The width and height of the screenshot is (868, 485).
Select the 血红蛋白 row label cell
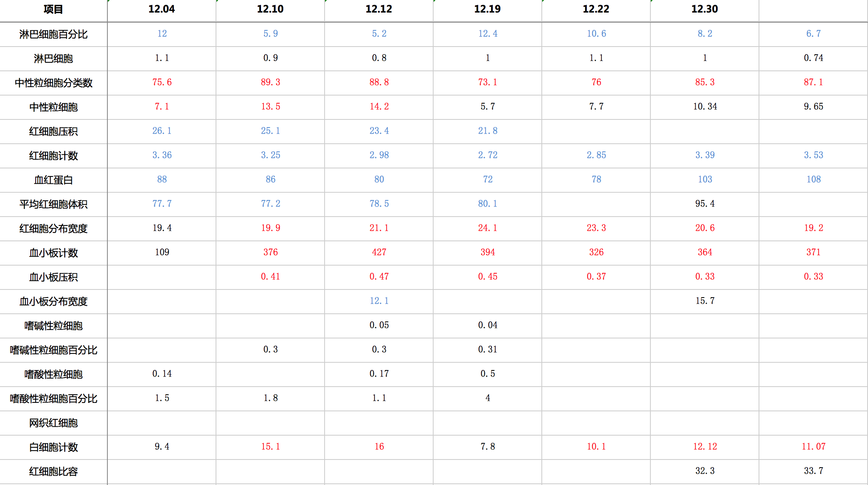[x=53, y=180]
